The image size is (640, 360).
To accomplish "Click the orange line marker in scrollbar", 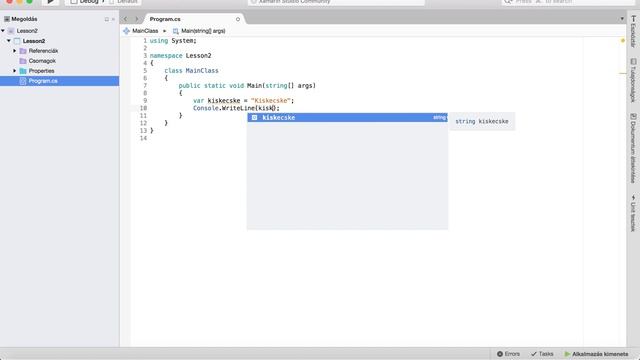I will coord(623,73).
